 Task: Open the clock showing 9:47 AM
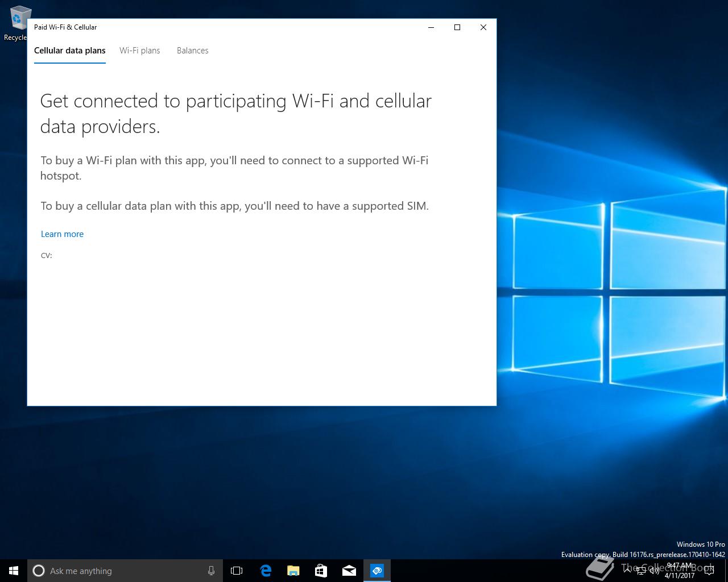tap(680, 571)
